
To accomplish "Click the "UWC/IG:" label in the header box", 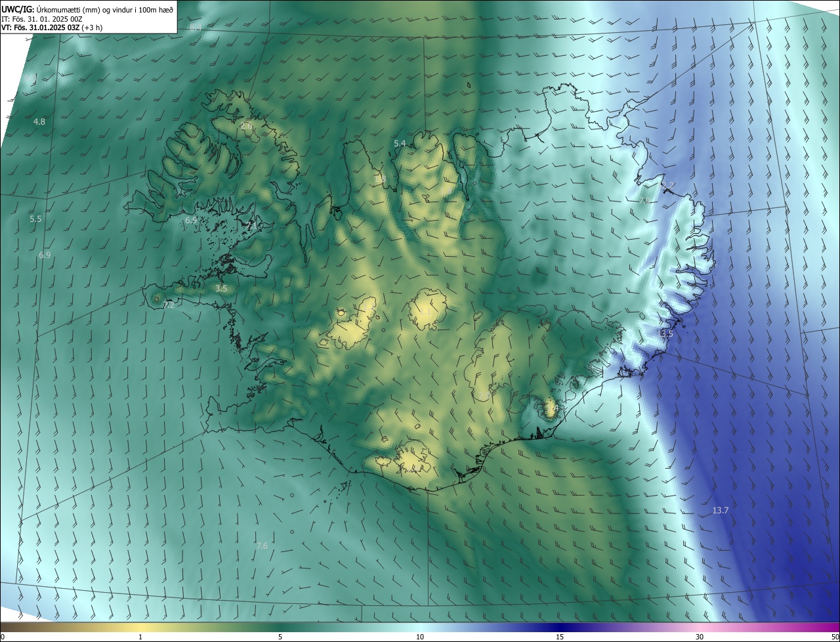I will coord(18,9).
